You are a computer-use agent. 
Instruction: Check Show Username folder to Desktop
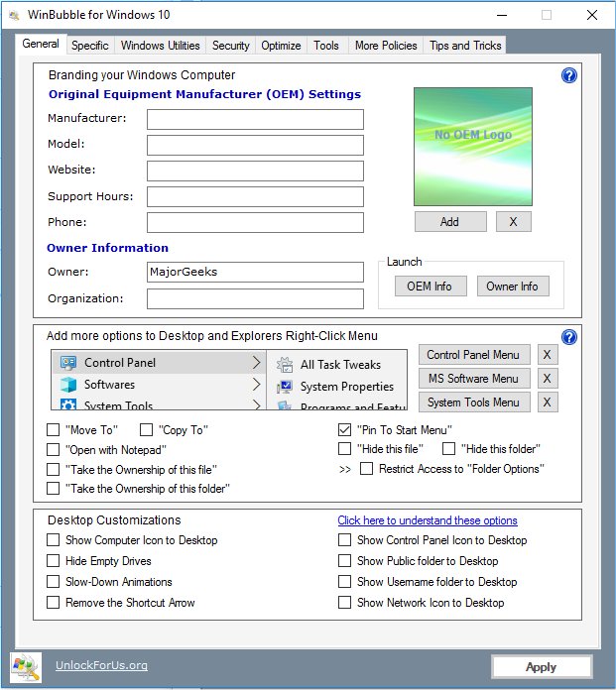pyautogui.click(x=345, y=581)
